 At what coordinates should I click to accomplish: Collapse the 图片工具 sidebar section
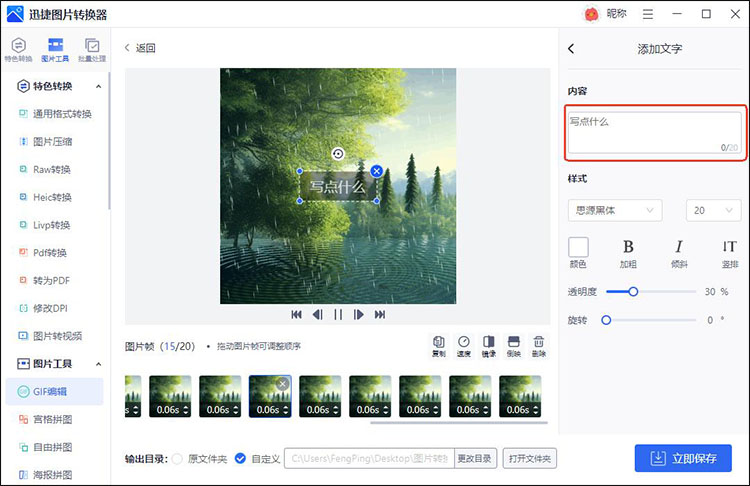[99, 364]
